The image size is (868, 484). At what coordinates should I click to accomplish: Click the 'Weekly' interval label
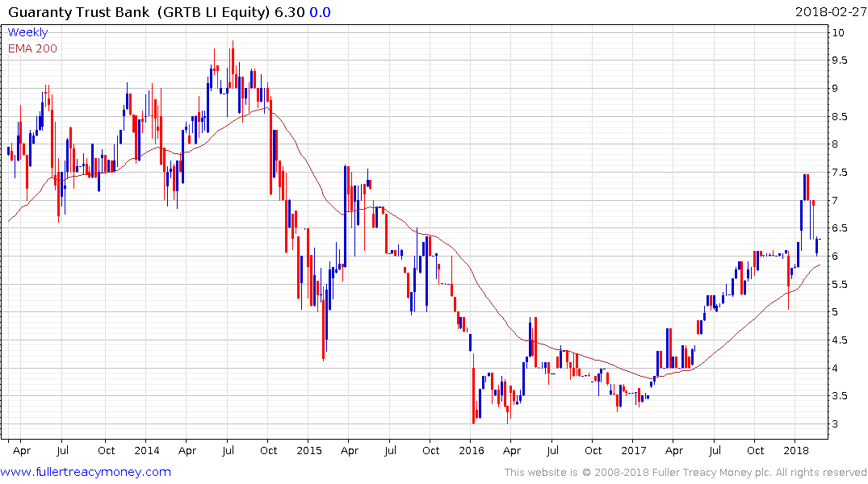point(27,32)
